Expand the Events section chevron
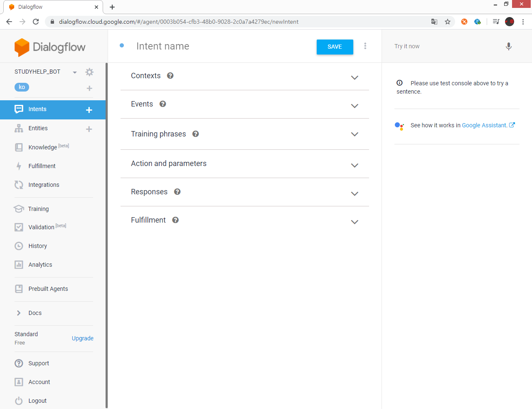This screenshot has height=409, width=532. coord(355,106)
